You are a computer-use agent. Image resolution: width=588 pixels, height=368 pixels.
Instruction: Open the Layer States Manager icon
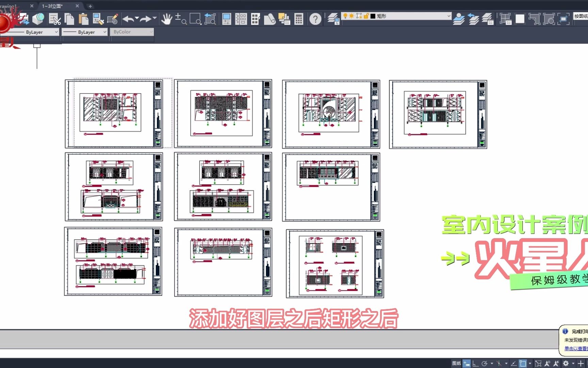(x=488, y=19)
